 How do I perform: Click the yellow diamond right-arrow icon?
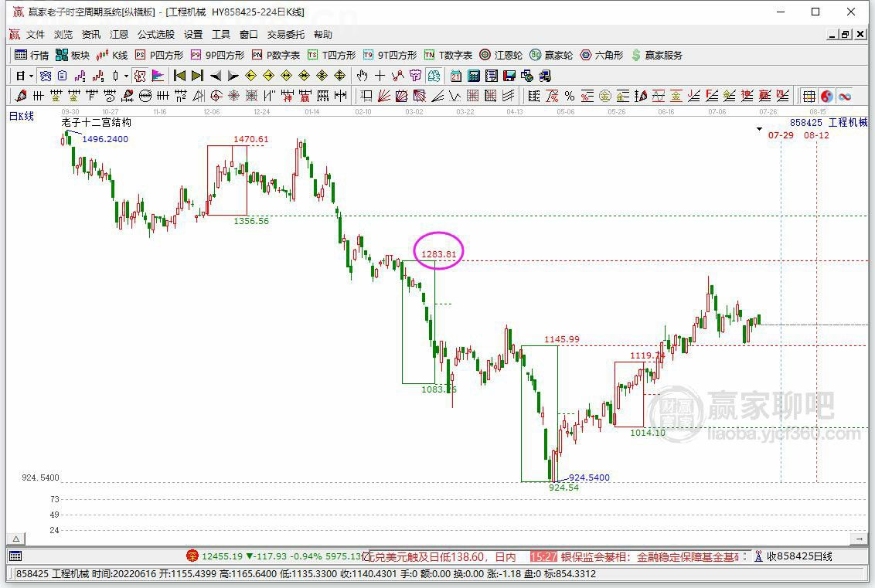(x=269, y=76)
